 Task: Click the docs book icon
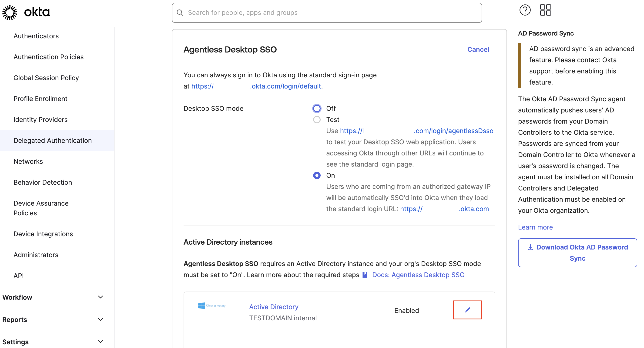tap(365, 275)
